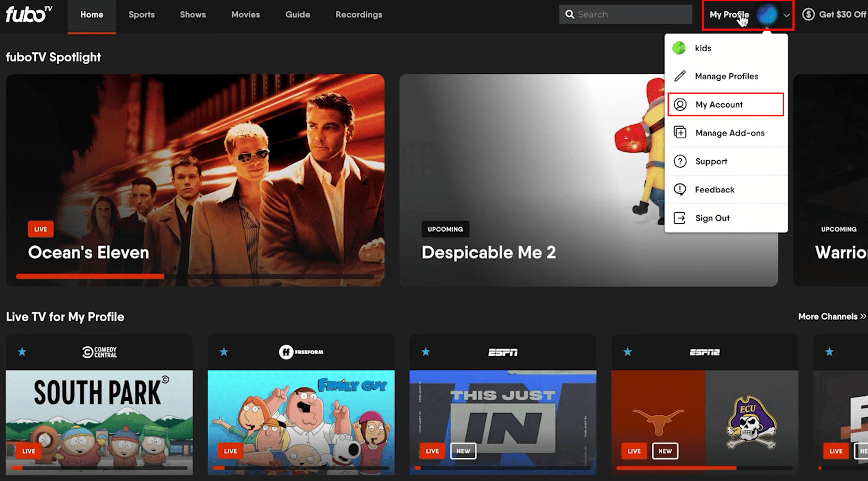Image resolution: width=868 pixels, height=481 pixels.
Task: Click the Manage Add-ons icon
Action: pyautogui.click(x=681, y=132)
